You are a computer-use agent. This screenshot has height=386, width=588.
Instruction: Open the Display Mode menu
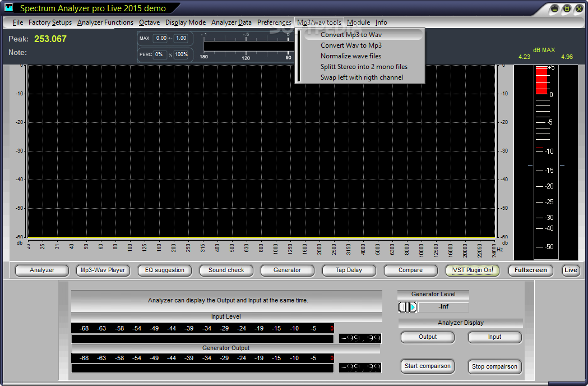tap(186, 22)
